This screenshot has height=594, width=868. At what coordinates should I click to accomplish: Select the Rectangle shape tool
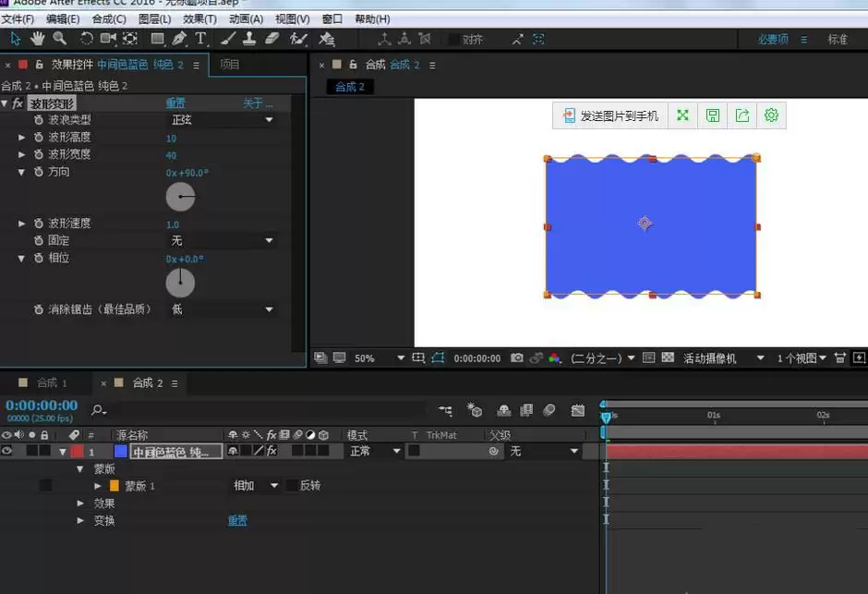point(157,39)
